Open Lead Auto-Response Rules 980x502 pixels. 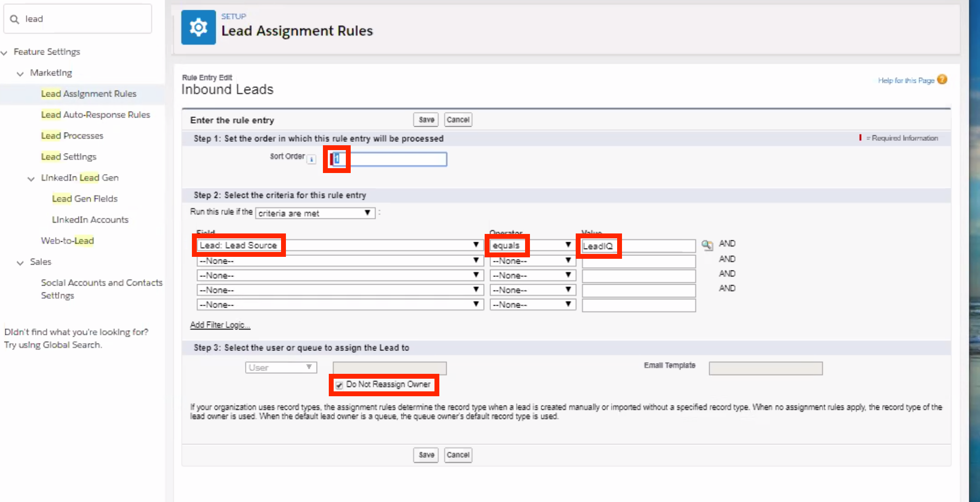tap(95, 115)
